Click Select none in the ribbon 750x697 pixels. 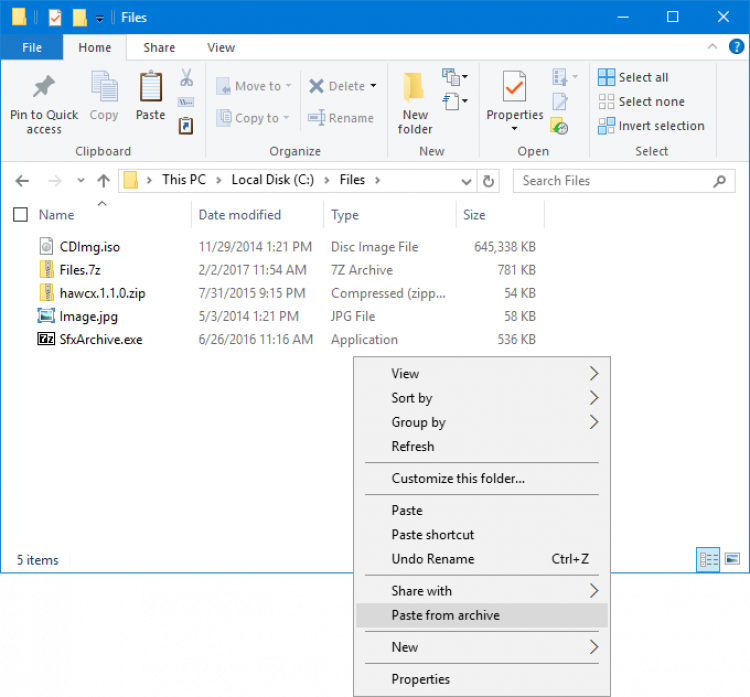tap(641, 101)
